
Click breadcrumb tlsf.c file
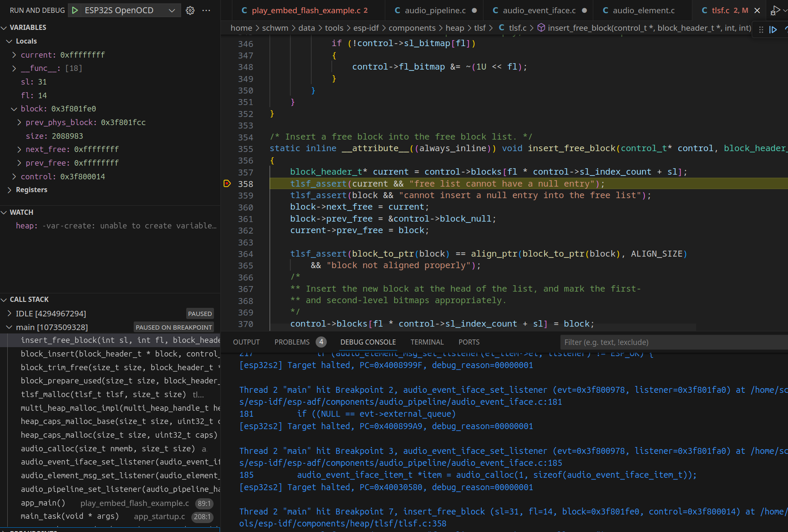513,28
